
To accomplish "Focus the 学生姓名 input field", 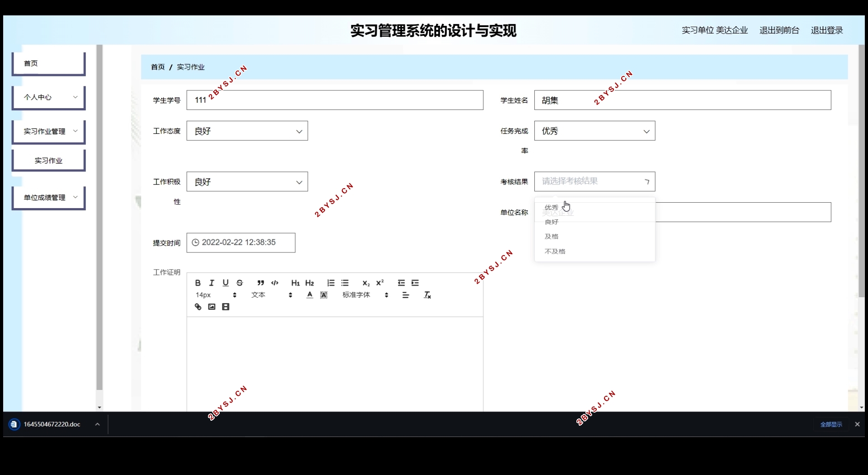I will coord(683,100).
